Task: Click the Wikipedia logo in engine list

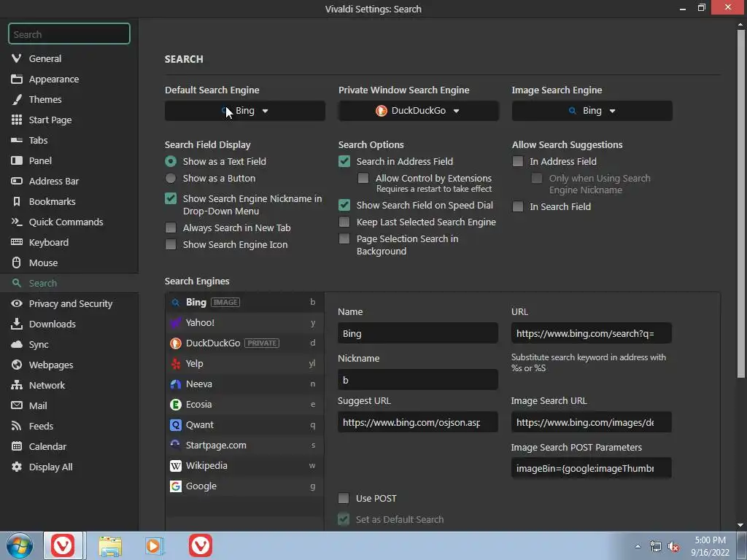Action: pyautogui.click(x=176, y=466)
